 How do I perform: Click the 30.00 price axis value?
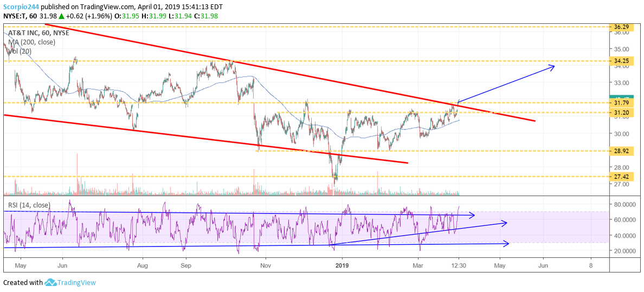[620, 133]
